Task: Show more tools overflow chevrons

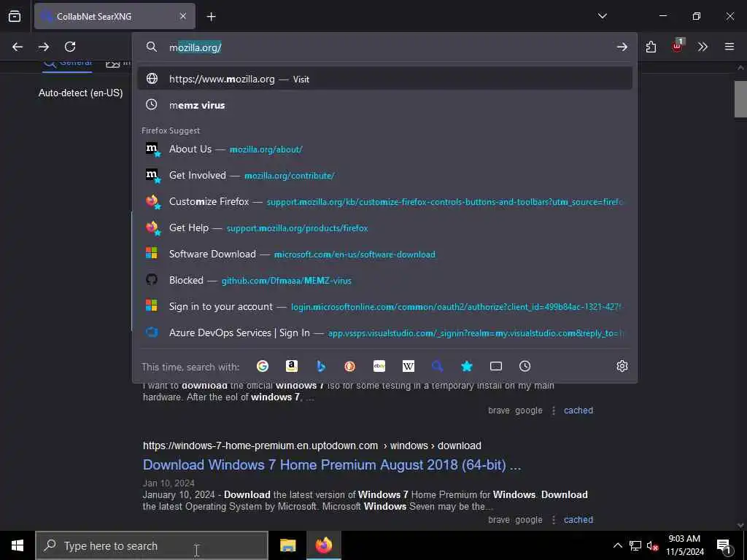Action: coord(703,47)
